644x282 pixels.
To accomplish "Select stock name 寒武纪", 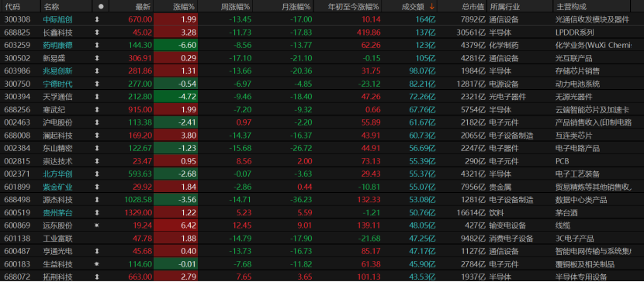I will tap(54, 109).
